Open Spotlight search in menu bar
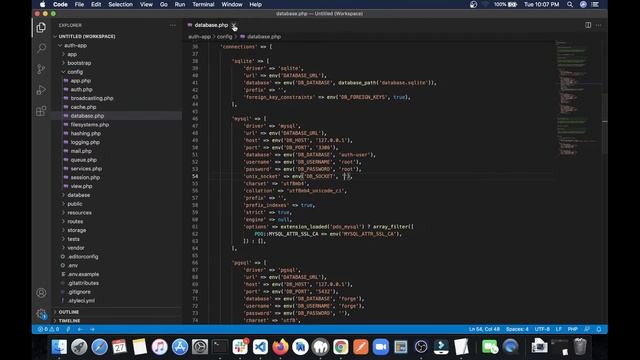This screenshot has height=360, width=640. coord(570,4)
